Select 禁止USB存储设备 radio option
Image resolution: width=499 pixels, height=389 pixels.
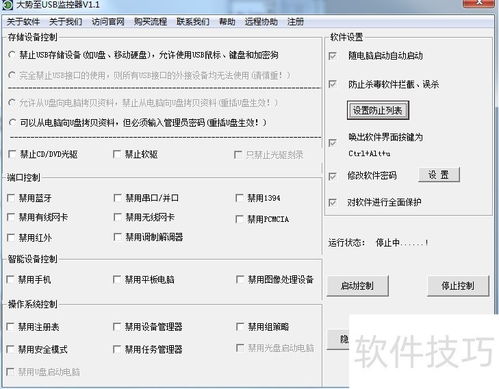[12, 55]
